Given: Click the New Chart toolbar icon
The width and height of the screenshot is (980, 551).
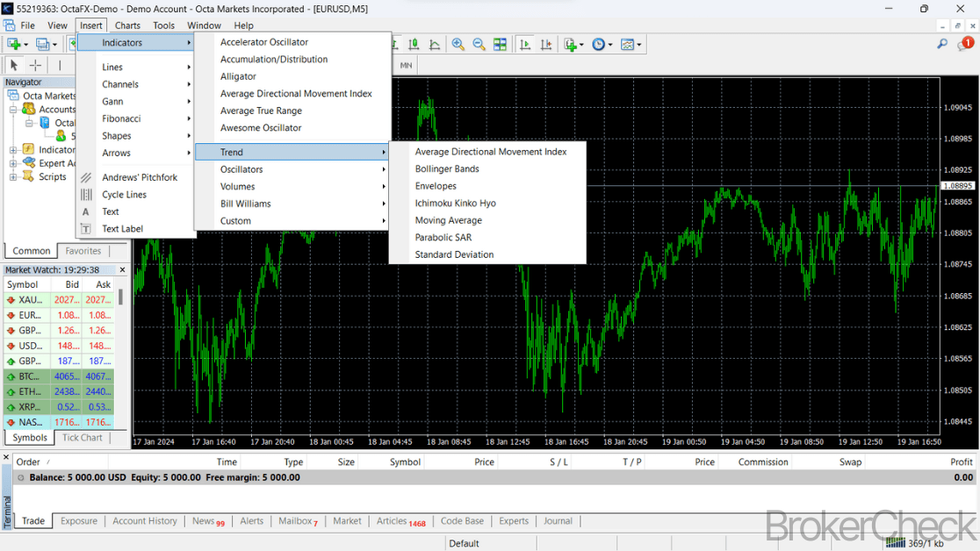Looking at the screenshot, I should 14,45.
